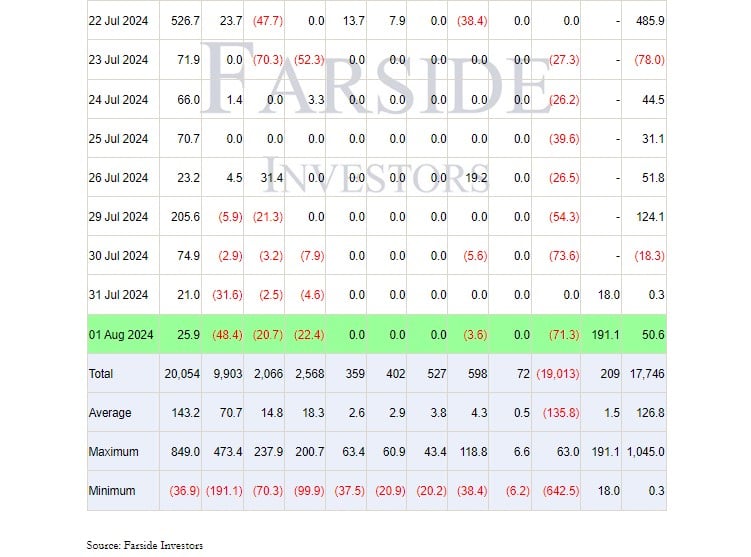Select the Minimum row label
The width and height of the screenshot is (751, 557).
(x=112, y=491)
